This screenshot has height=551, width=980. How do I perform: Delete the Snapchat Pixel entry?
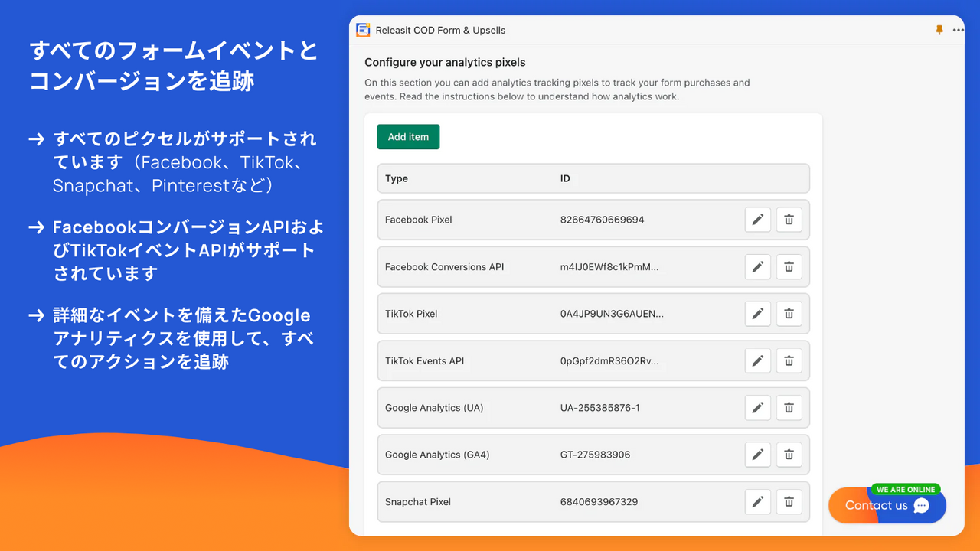click(x=789, y=502)
